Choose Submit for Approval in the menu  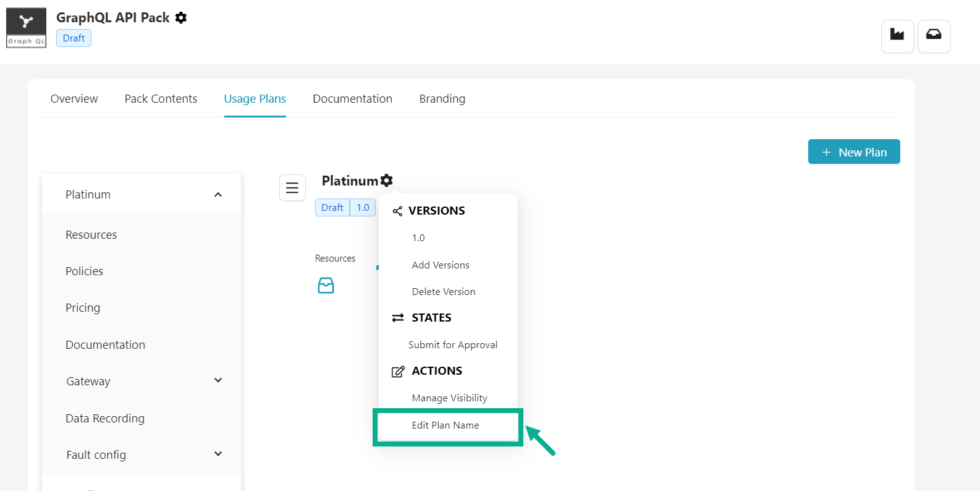point(452,345)
